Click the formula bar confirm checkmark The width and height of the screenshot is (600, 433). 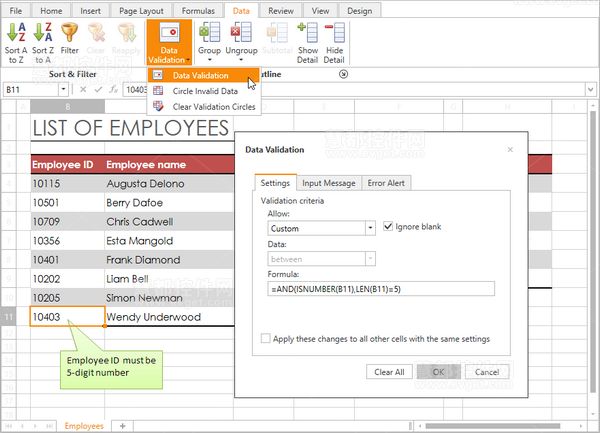[x=98, y=90]
